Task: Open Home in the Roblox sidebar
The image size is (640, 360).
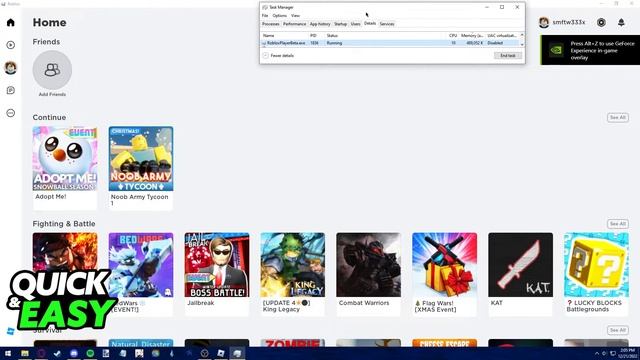Action: click(11, 22)
